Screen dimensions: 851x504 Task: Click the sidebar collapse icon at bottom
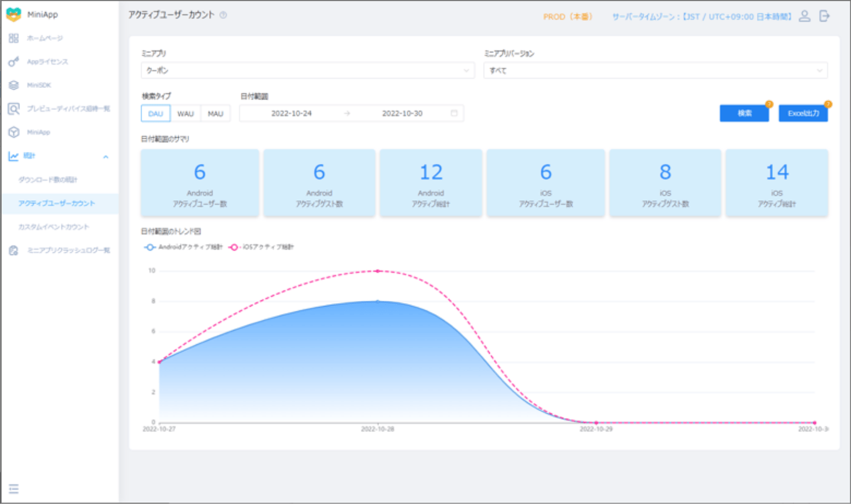[14, 489]
